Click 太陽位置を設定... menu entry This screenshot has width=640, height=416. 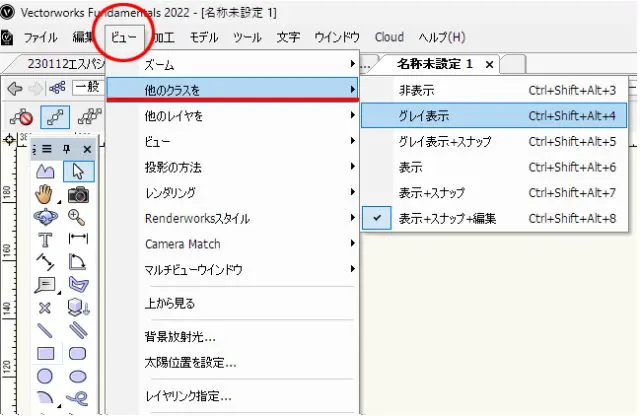click(190, 362)
